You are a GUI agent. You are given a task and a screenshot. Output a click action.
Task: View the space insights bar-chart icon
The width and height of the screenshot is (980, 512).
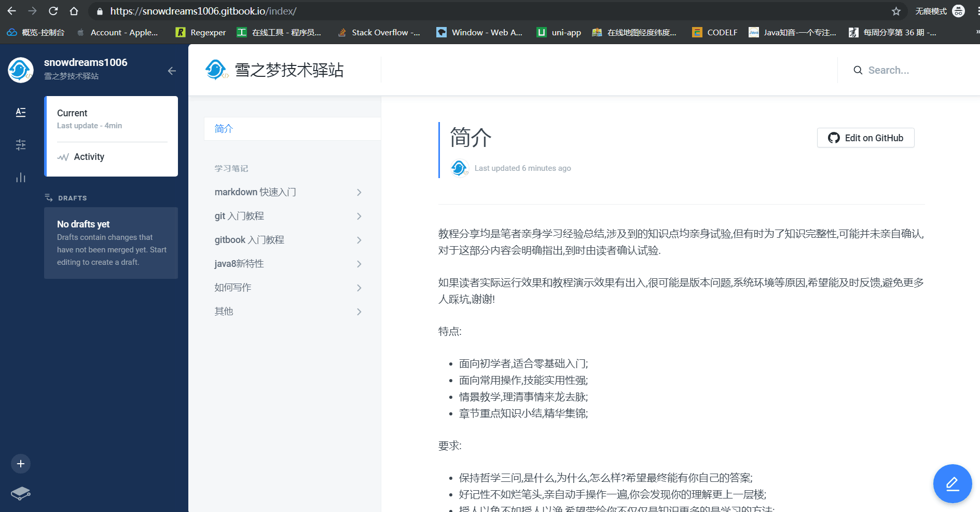pos(21,178)
